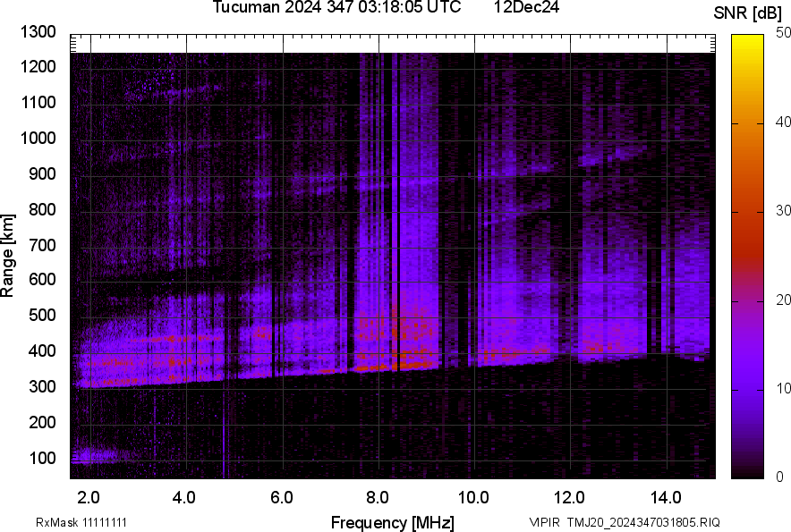Click the 'VIPIR' footer label
Screen dimensions: 791x532
544,522
